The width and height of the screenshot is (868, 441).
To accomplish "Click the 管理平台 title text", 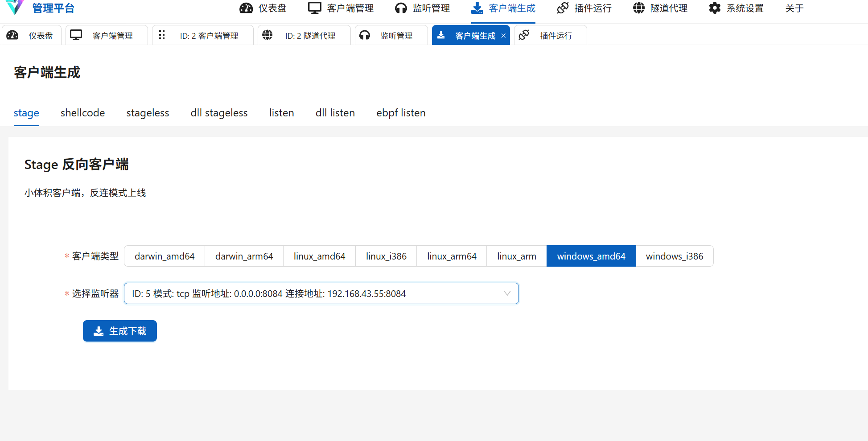I will (53, 8).
